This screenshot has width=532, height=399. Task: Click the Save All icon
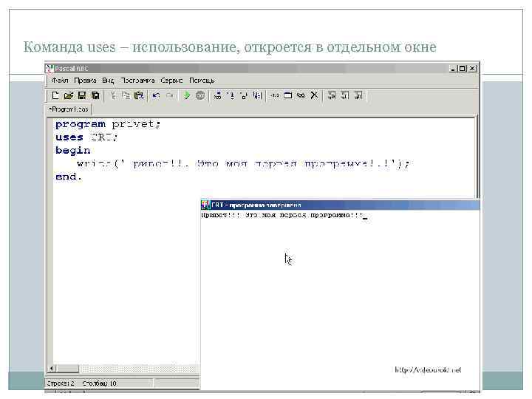(95, 95)
